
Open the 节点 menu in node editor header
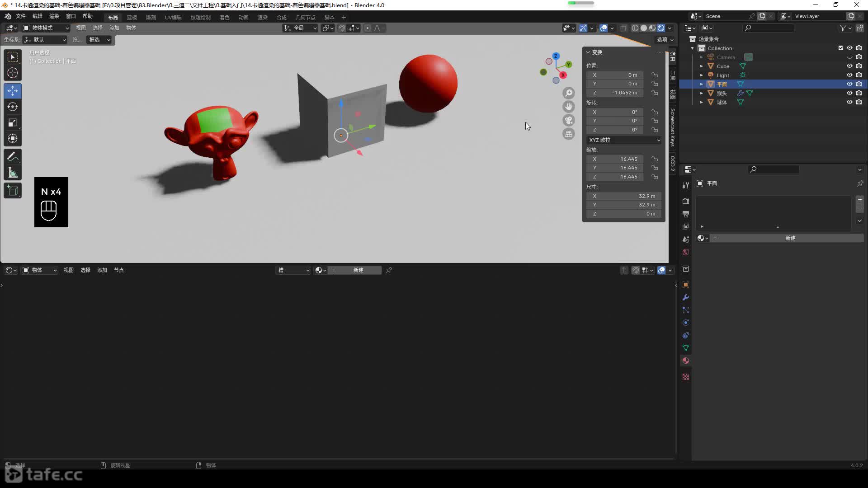[119, 270]
